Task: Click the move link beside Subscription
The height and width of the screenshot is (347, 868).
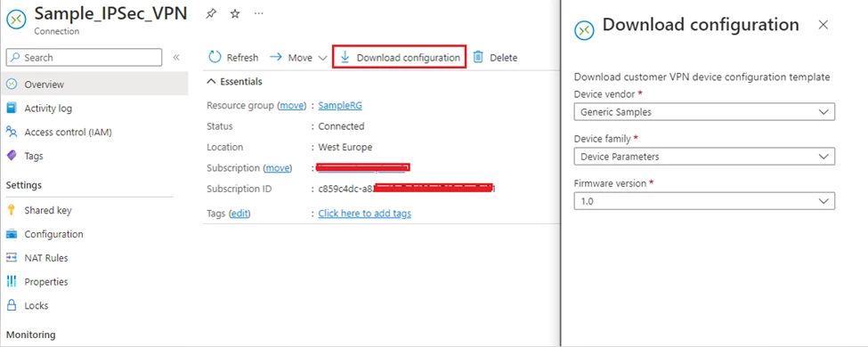Action: click(278, 167)
